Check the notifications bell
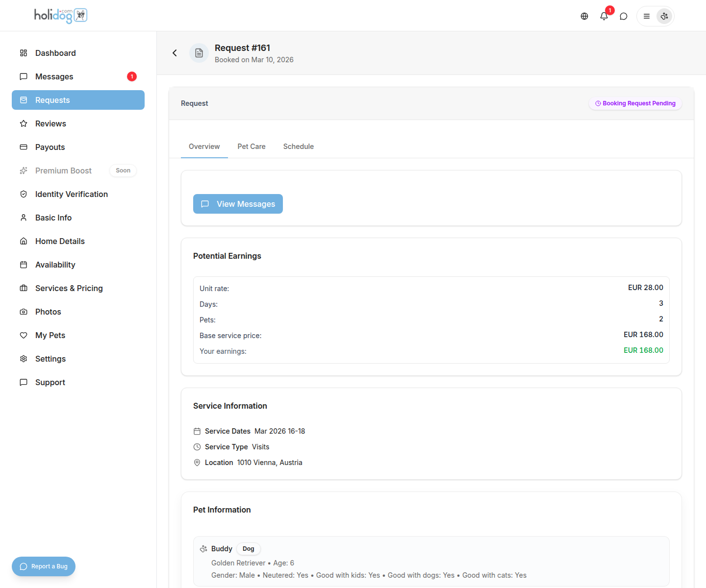 click(604, 16)
